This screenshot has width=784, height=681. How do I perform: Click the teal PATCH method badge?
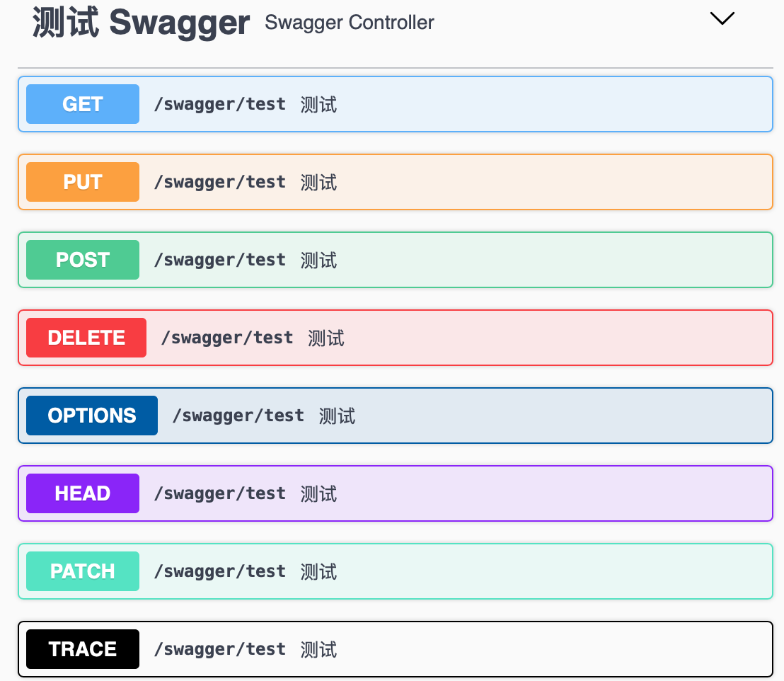point(83,571)
